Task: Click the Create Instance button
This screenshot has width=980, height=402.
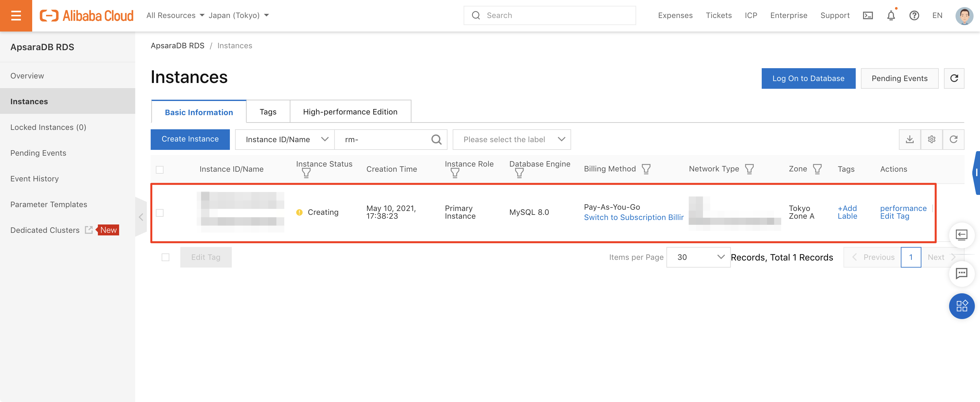Action: tap(190, 139)
